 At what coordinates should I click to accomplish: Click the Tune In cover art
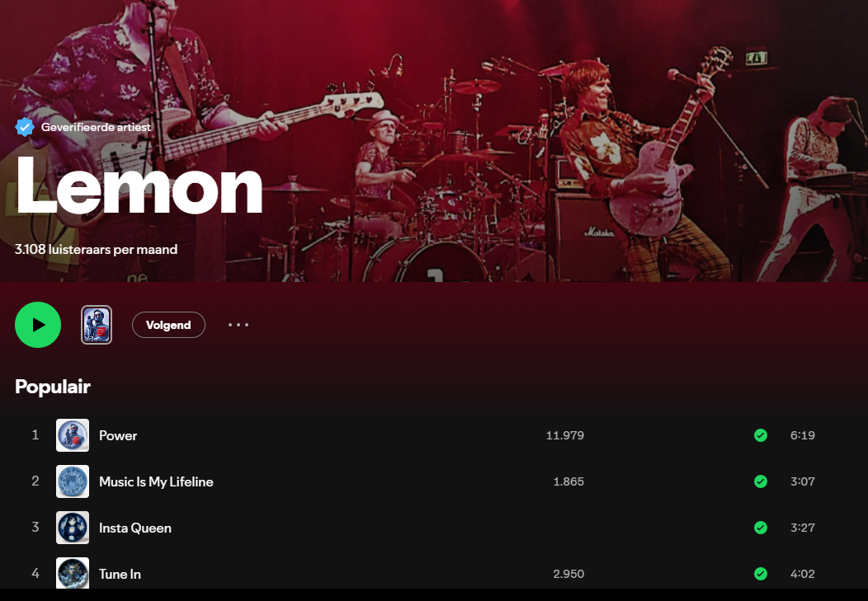point(73,573)
